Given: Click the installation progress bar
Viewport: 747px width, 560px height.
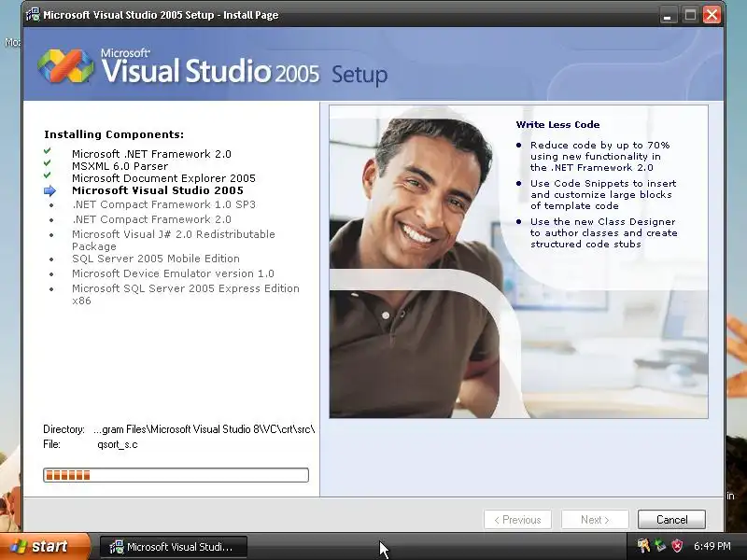Looking at the screenshot, I should pos(176,475).
